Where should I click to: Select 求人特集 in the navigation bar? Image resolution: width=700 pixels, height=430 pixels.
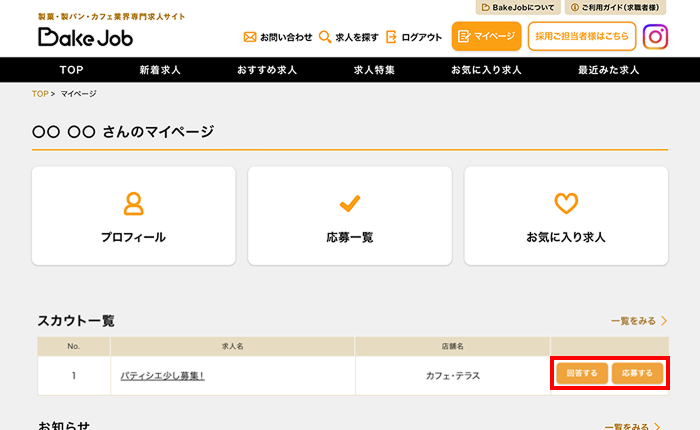374,70
